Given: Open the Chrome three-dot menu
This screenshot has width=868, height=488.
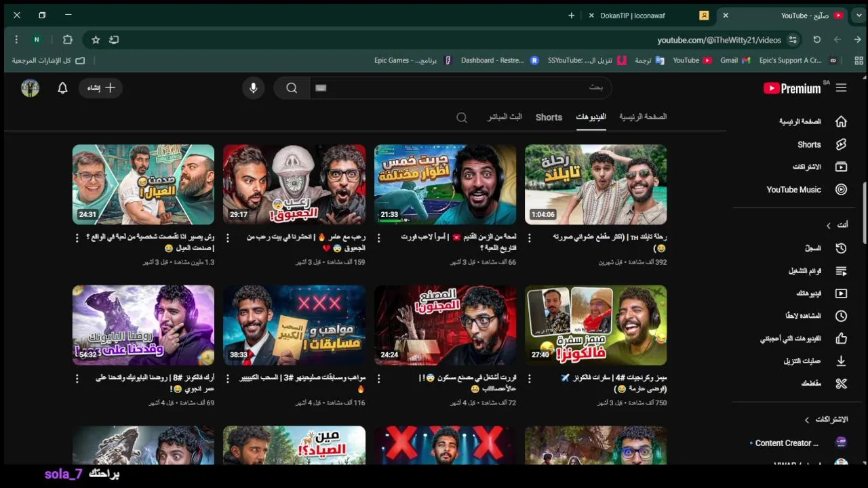Looking at the screenshot, I should [16, 40].
